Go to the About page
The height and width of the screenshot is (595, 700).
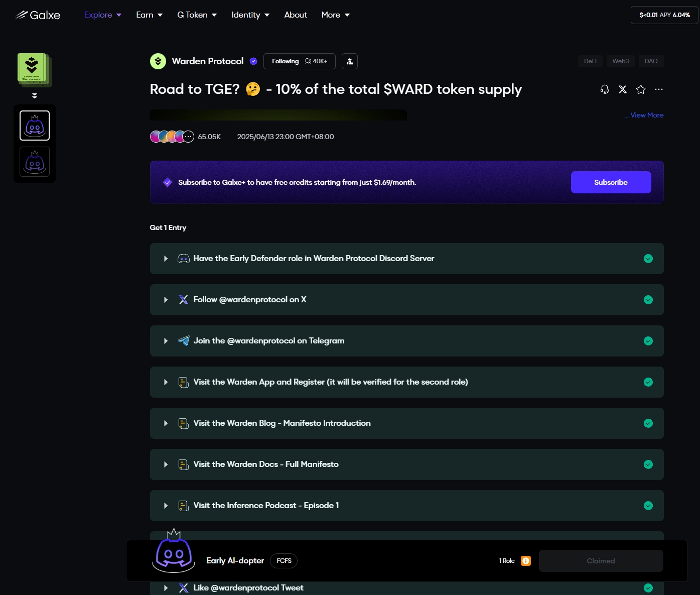click(296, 15)
